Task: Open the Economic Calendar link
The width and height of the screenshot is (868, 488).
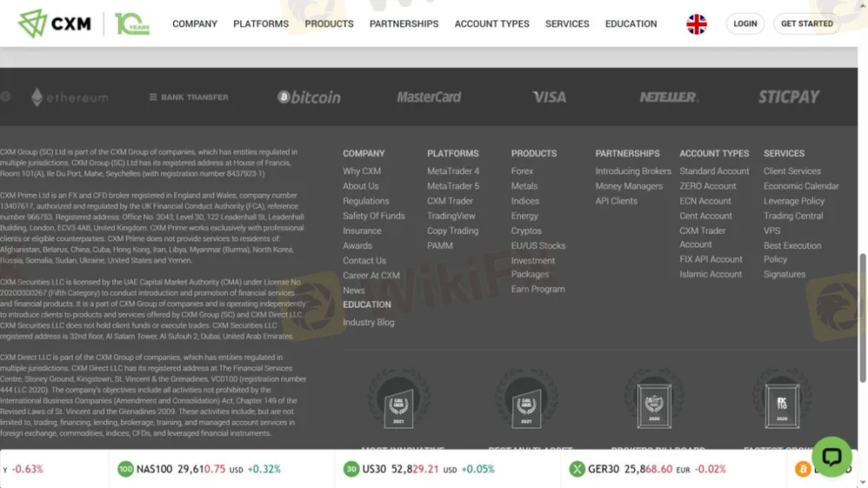Action: [801, 186]
